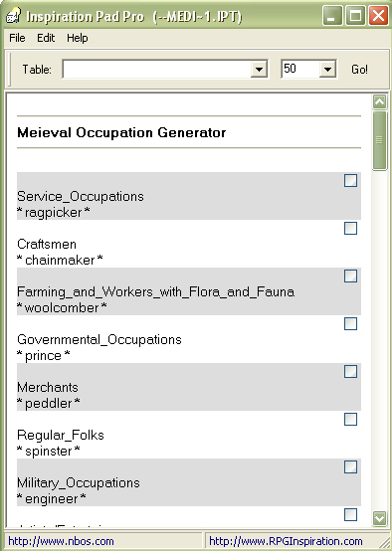Open the Edit menu
The height and width of the screenshot is (551, 392).
point(46,38)
